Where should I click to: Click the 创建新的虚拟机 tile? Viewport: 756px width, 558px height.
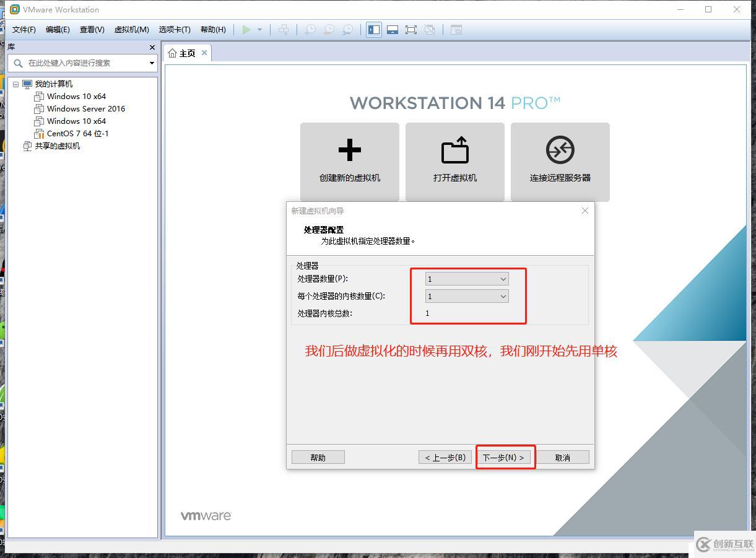350,162
